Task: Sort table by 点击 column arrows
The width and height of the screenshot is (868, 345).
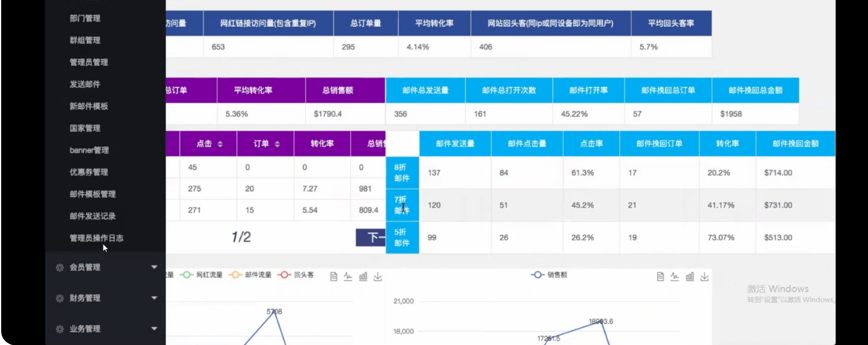Action: pyautogui.click(x=220, y=144)
